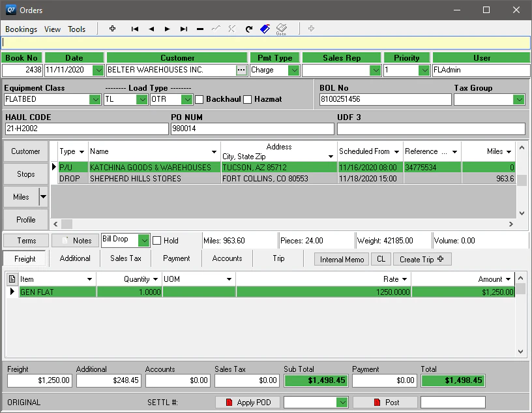Jump to the first record
This screenshot has width=532, height=413.
pos(135,29)
